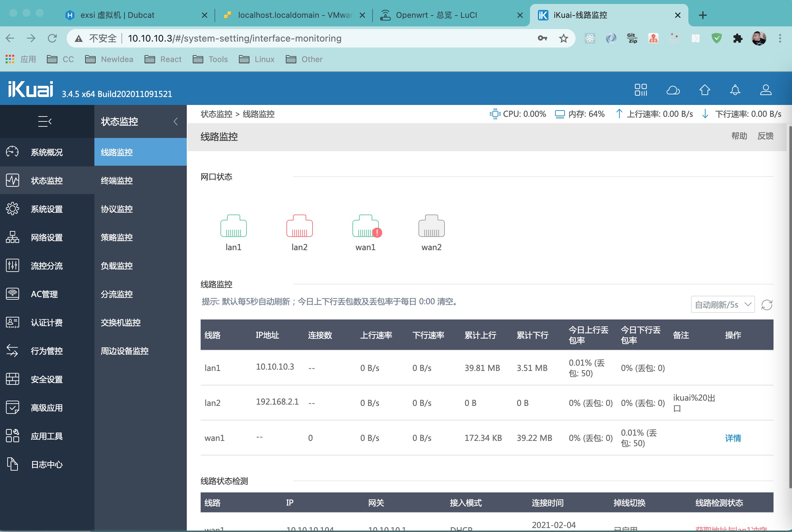This screenshot has width=792, height=532.
Task: Open the green shield extension icon
Action: (x=716, y=38)
